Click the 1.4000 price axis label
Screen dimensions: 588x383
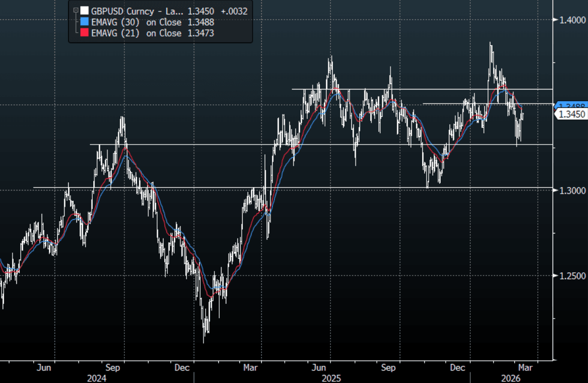[572, 20]
